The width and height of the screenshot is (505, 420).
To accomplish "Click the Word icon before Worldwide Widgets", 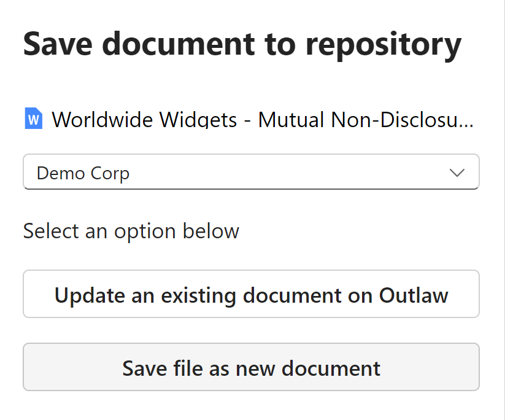I will (x=33, y=118).
